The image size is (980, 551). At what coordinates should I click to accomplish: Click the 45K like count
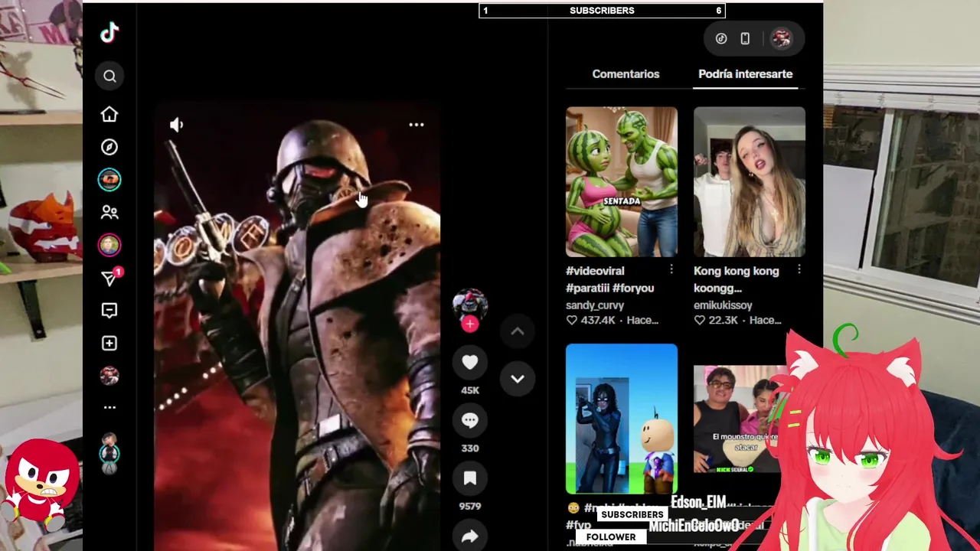tap(470, 390)
